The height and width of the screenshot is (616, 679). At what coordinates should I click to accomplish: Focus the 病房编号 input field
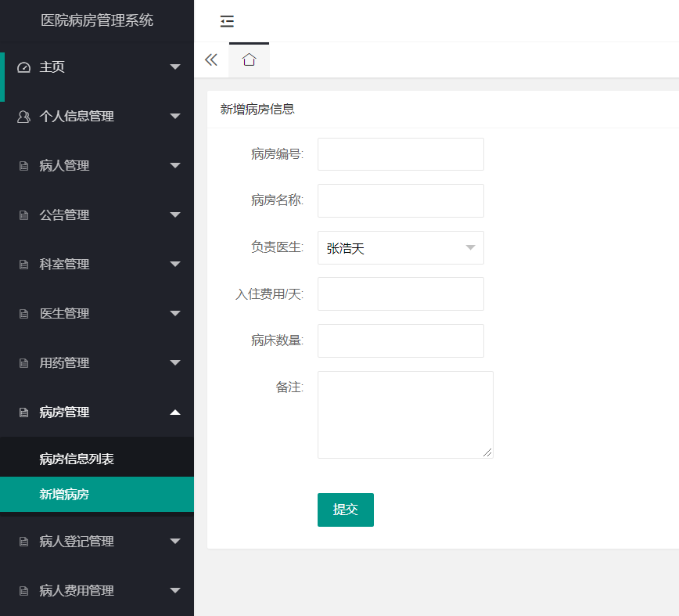pyautogui.click(x=401, y=154)
